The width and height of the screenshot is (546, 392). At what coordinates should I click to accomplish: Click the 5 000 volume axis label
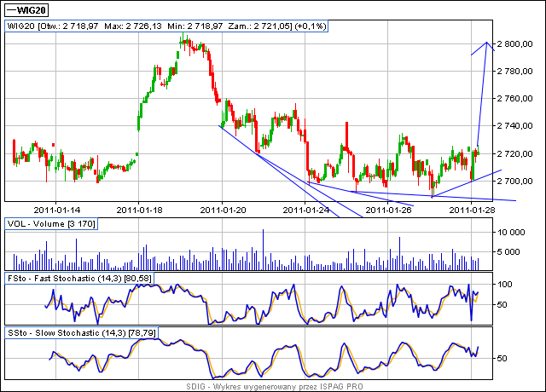point(512,252)
